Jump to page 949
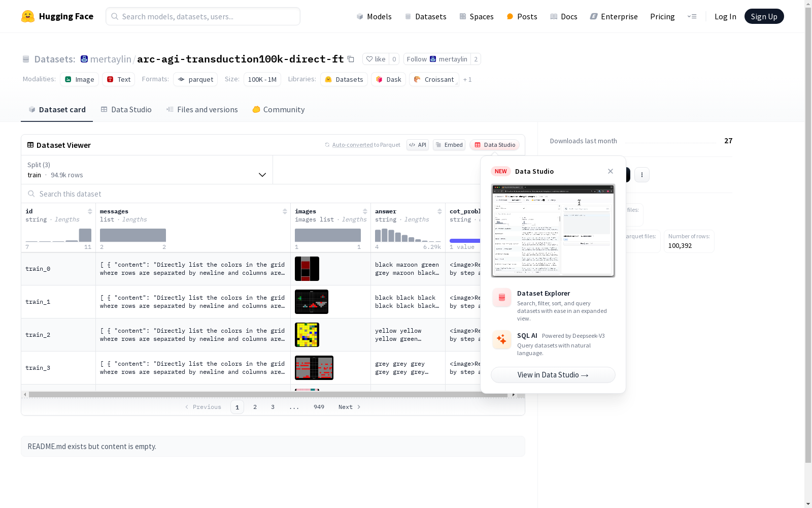812x508 pixels. tap(319, 407)
